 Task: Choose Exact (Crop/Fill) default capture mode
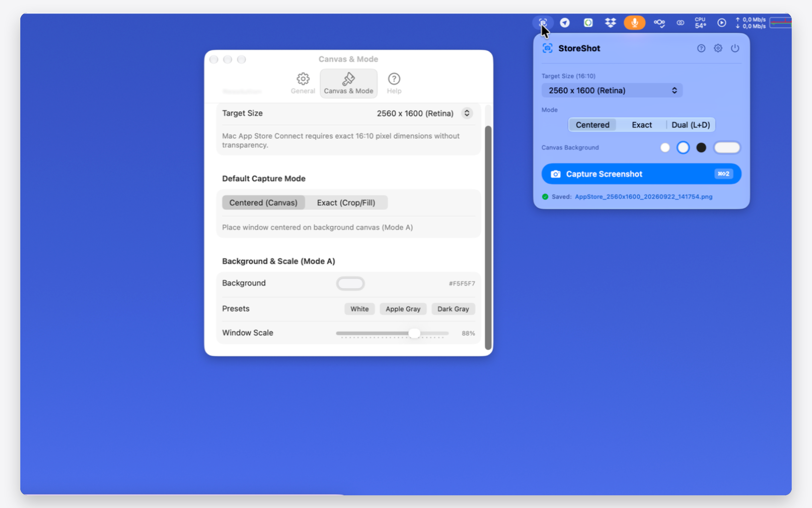click(x=346, y=203)
